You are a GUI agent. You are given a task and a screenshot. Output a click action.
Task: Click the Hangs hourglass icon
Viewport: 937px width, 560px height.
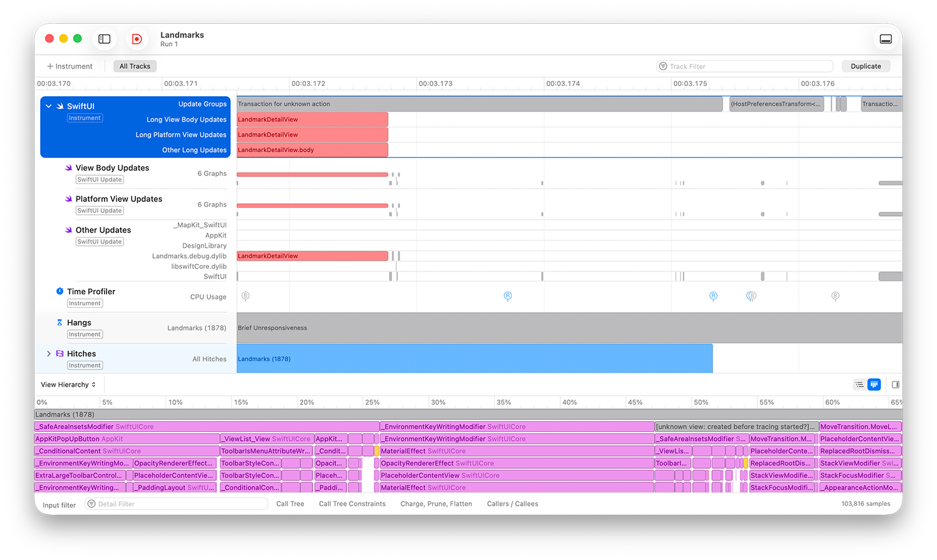(60, 322)
